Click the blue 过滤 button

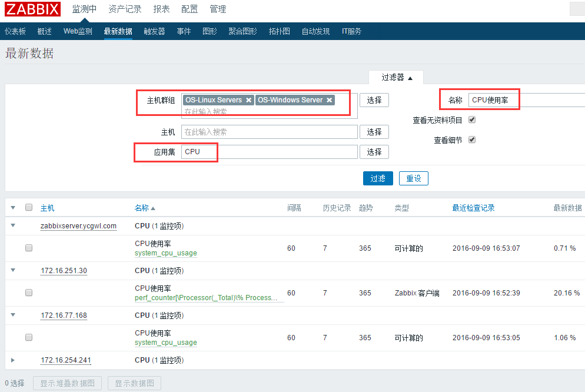pos(378,178)
